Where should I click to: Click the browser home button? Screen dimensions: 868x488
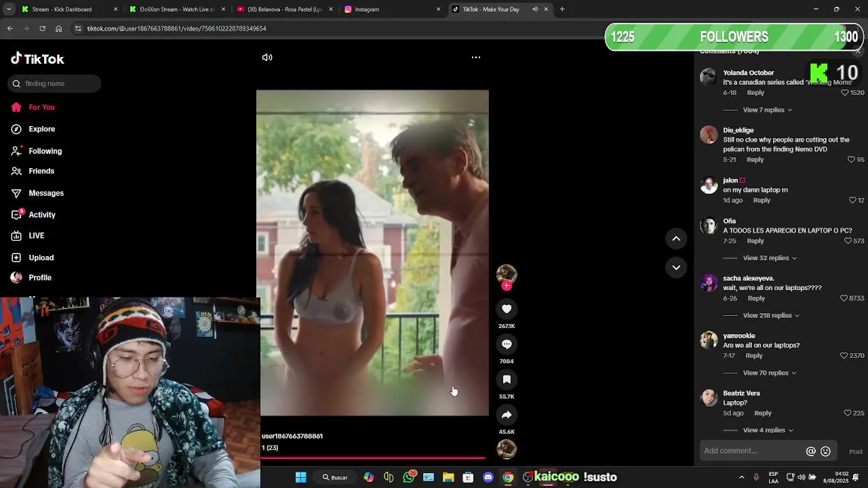click(x=58, y=28)
